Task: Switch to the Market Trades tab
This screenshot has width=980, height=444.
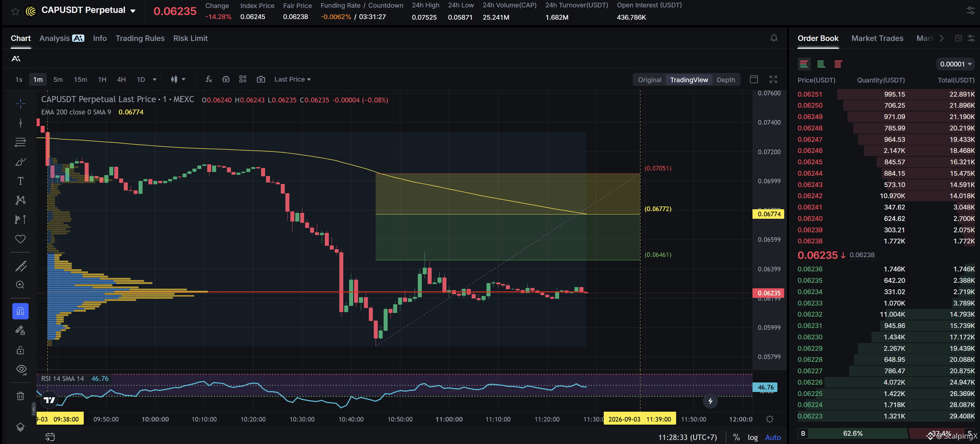Action: tap(877, 38)
